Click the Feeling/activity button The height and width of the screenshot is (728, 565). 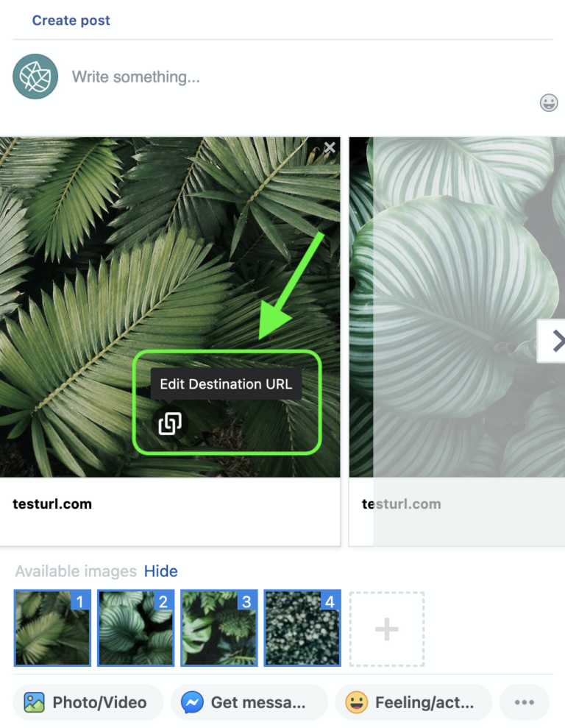(x=413, y=702)
